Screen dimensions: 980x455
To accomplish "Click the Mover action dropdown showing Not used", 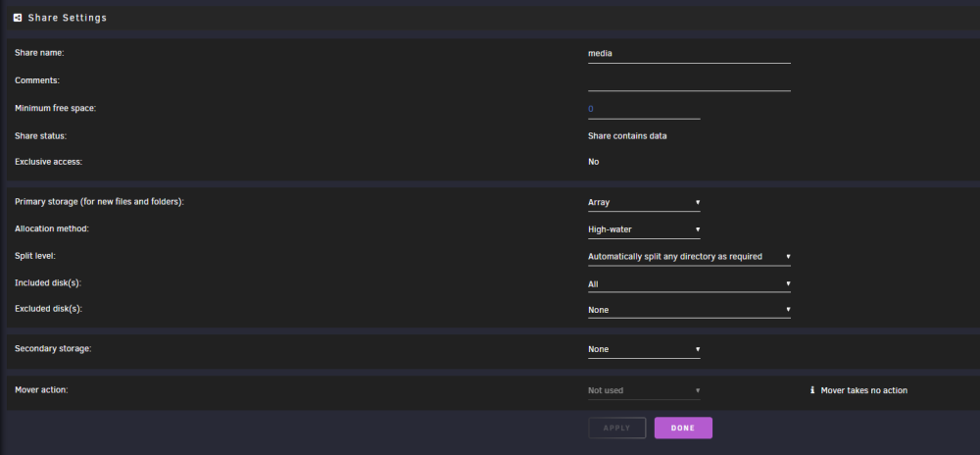I will click(644, 390).
